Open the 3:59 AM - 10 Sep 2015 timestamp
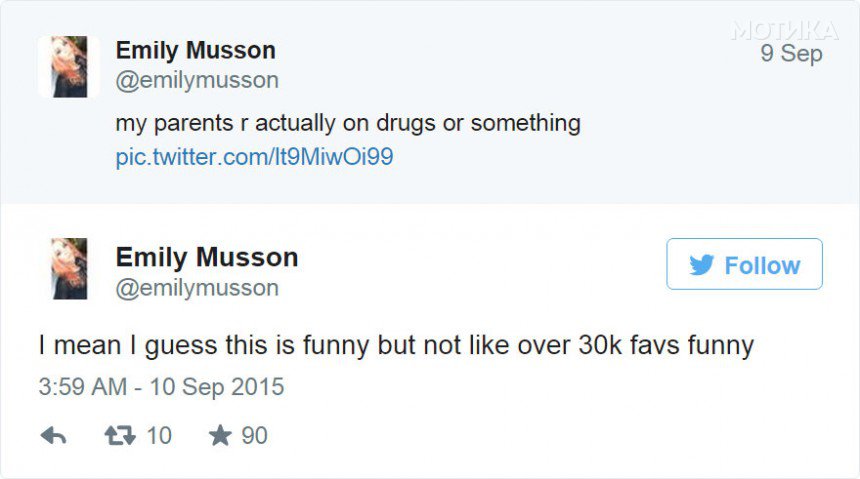This screenshot has height=479, width=860. tap(161, 387)
